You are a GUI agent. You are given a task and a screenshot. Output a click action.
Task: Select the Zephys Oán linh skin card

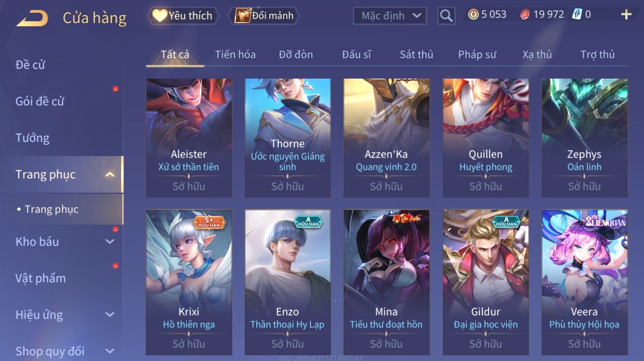pyautogui.click(x=585, y=138)
